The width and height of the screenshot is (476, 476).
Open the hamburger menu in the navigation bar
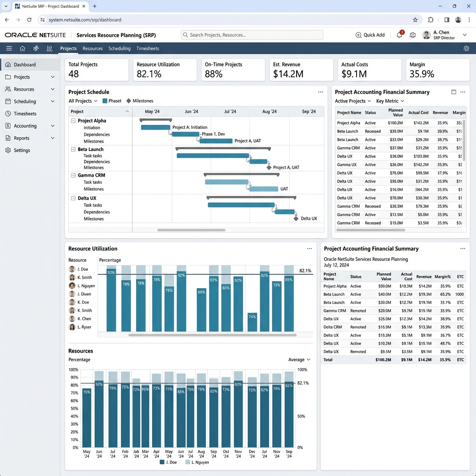pos(9,48)
